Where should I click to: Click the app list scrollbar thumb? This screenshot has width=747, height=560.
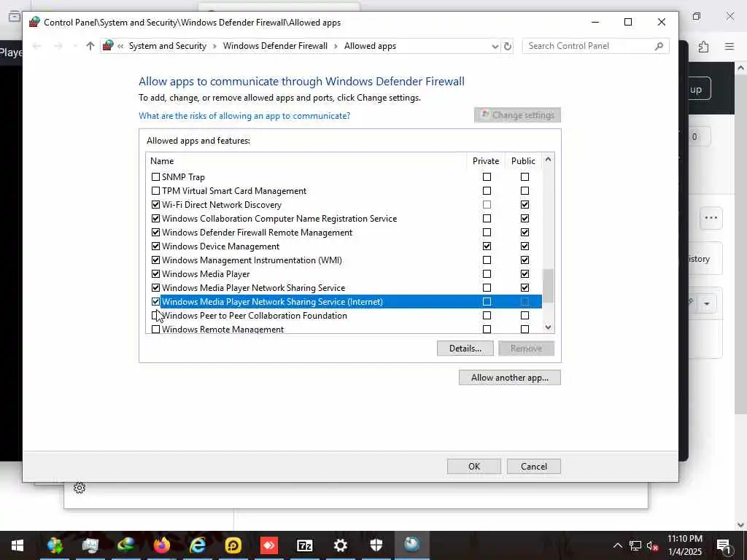tap(548, 286)
